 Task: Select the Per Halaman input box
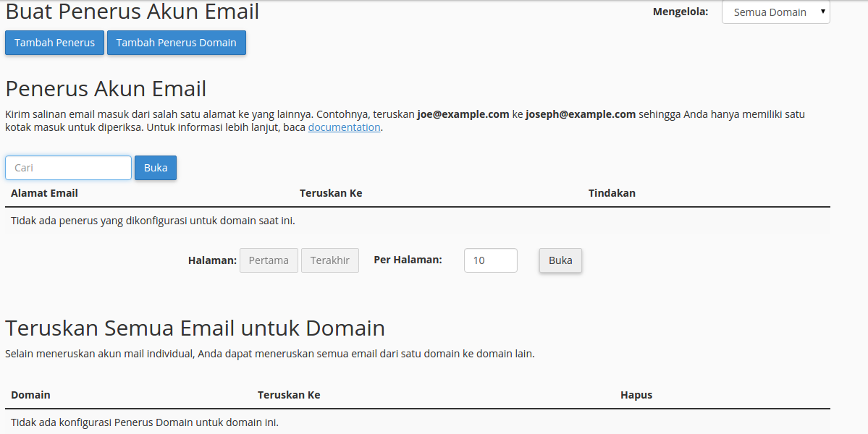click(490, 260)
